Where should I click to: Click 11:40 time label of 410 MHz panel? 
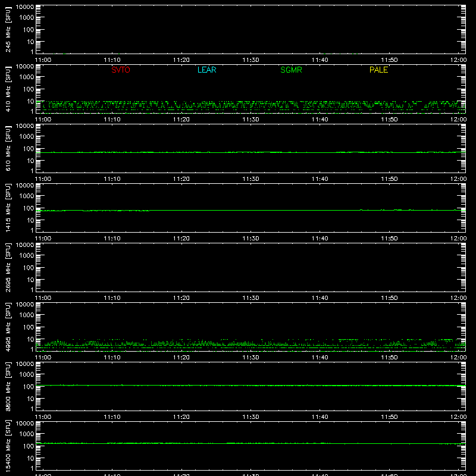pyautogui.click(x=320, y=120)
